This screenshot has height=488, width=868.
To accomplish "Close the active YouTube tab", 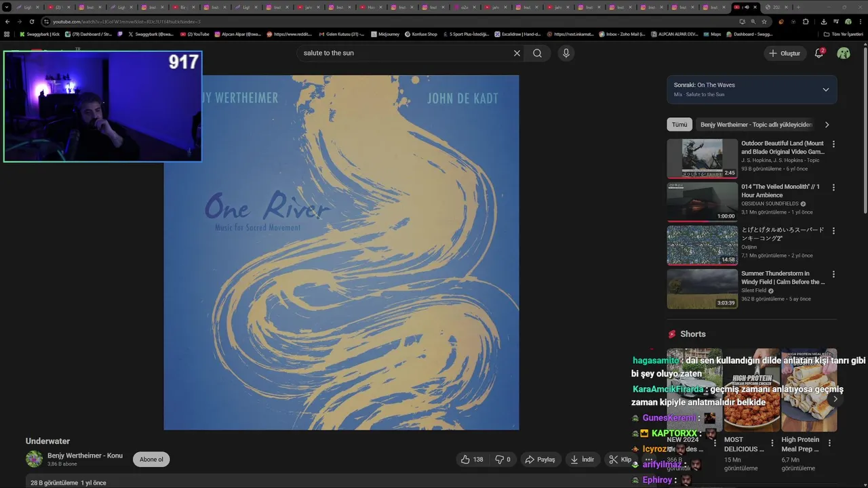I will click(x=755, y=7).
